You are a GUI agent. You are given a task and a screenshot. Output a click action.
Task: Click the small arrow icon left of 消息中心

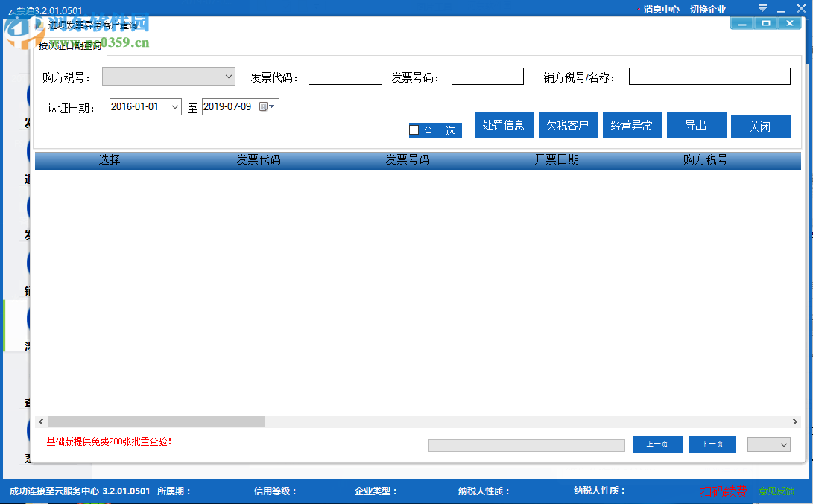pyautogui.click(x=639, y=10)
